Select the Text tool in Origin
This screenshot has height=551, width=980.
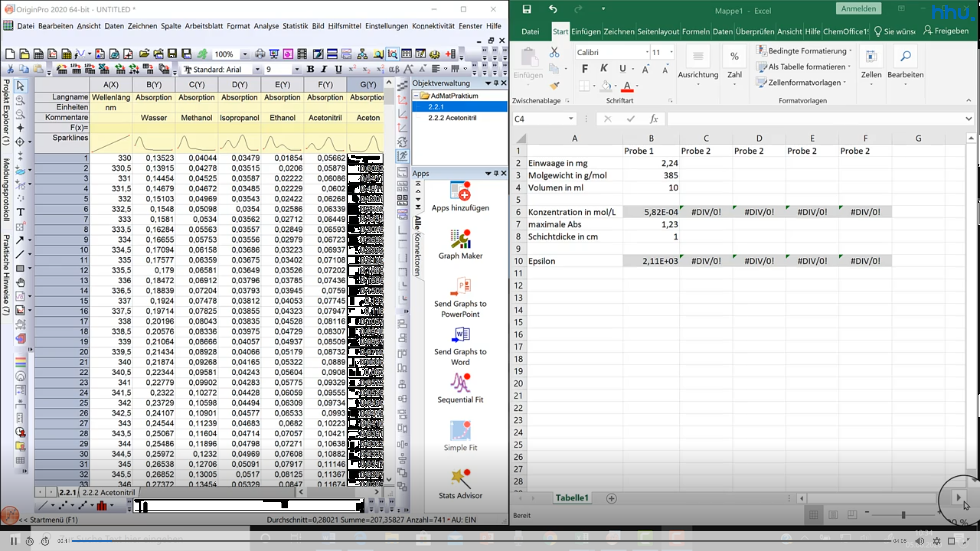20,212
